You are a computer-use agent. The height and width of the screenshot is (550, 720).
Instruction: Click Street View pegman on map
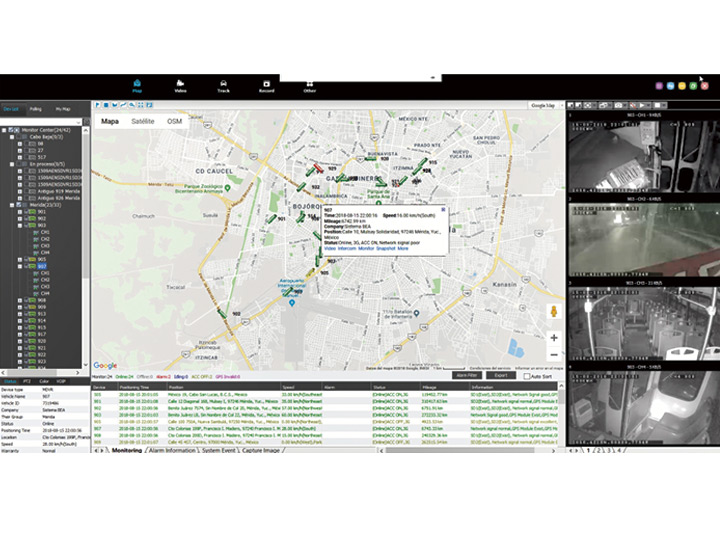[x=554, y=311]
